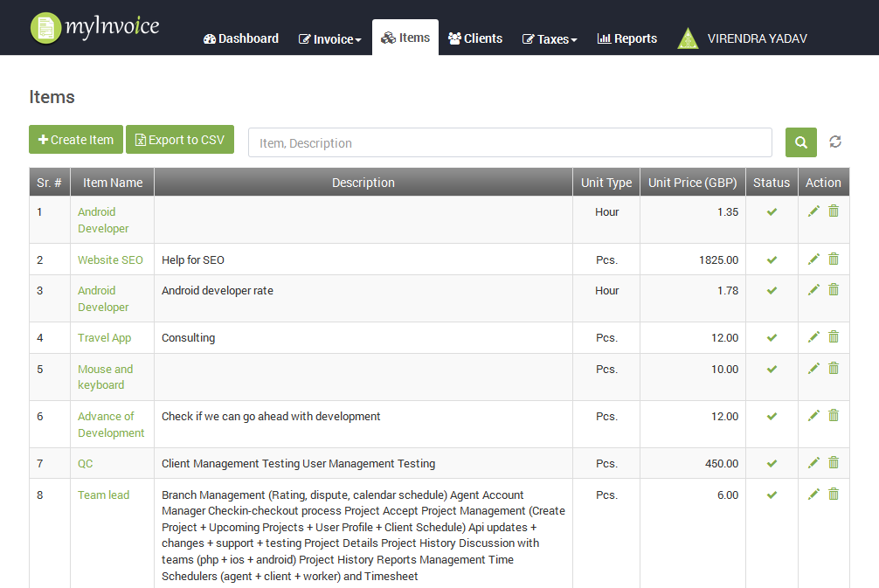Image resolution: width=879 pixels, height=588 pixels.
Task: Click the refresh icon beside search
Action: pyautogui.click(x=835, y=142)
